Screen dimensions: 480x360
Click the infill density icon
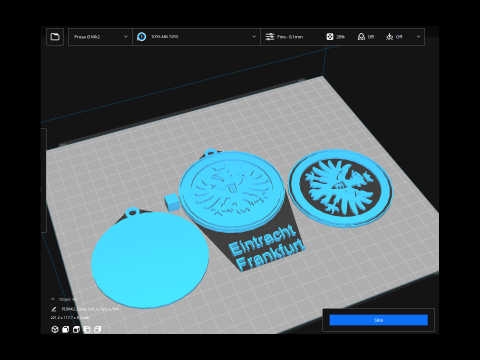coord(330,37)
